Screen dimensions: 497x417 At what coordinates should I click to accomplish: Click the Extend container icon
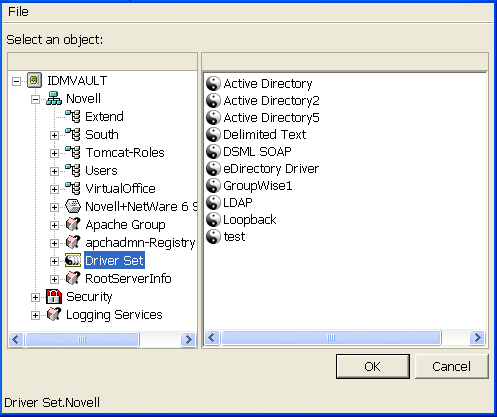point(73,116)
